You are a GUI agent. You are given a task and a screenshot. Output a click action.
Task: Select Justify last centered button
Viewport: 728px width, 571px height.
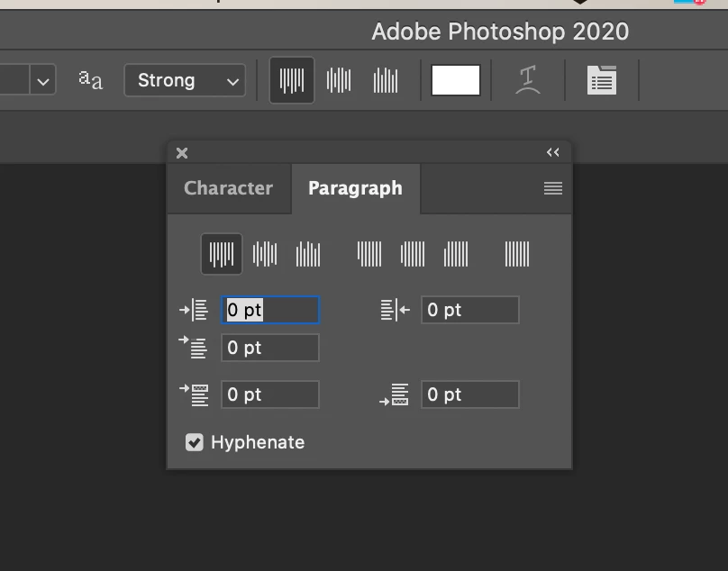coord(413,254)
